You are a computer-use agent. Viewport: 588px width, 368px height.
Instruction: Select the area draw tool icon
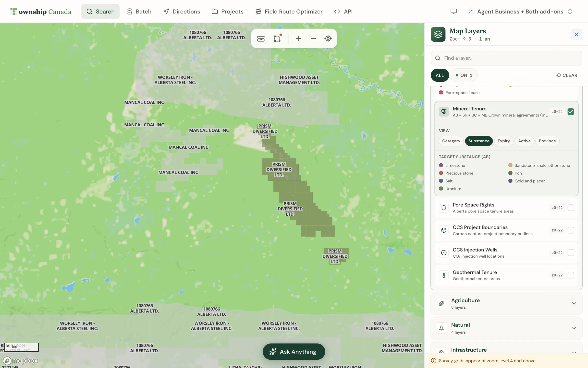277,39
